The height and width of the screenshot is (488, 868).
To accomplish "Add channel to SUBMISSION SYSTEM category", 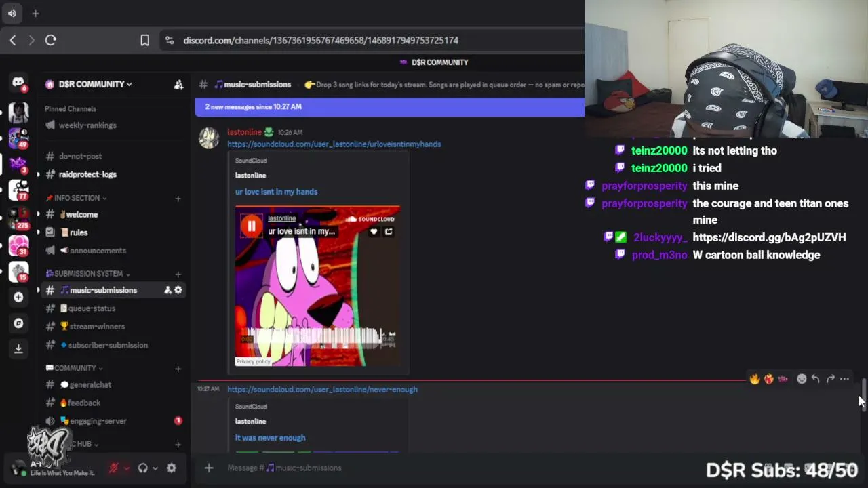I will [x=178, y=274].
